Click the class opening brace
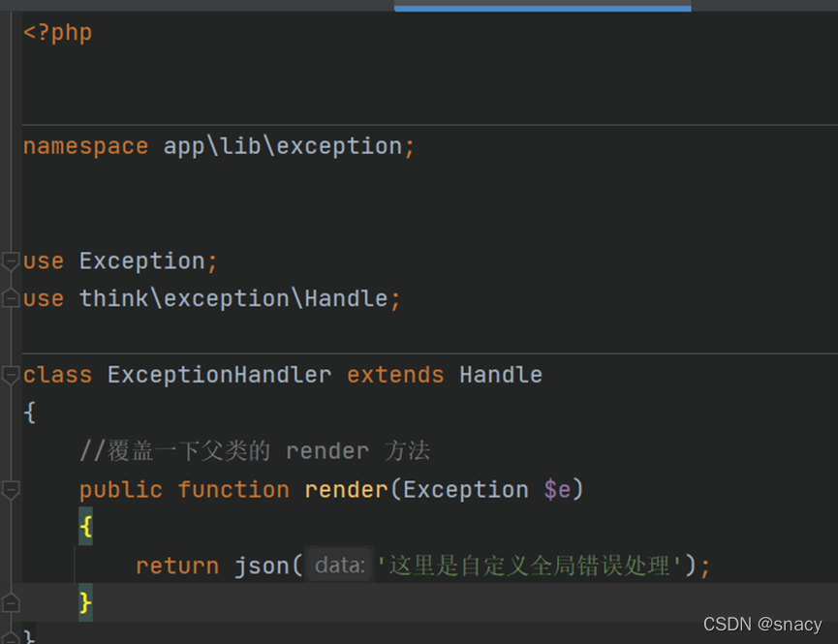Viewport: 838px width, 644px height. 30,414
